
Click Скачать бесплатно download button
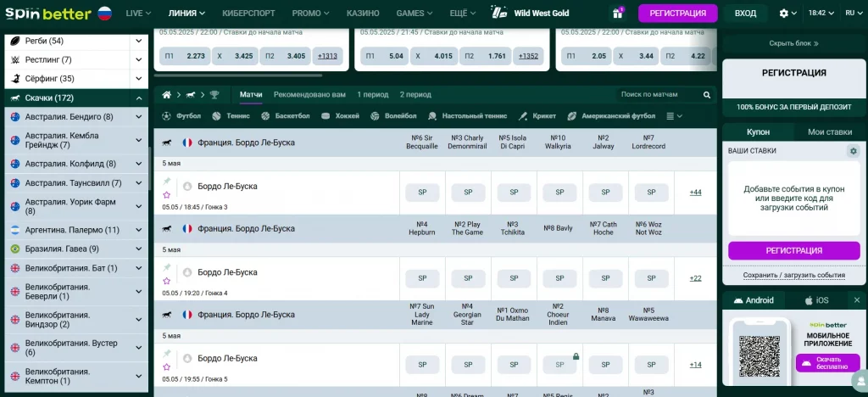click(827, 363)
